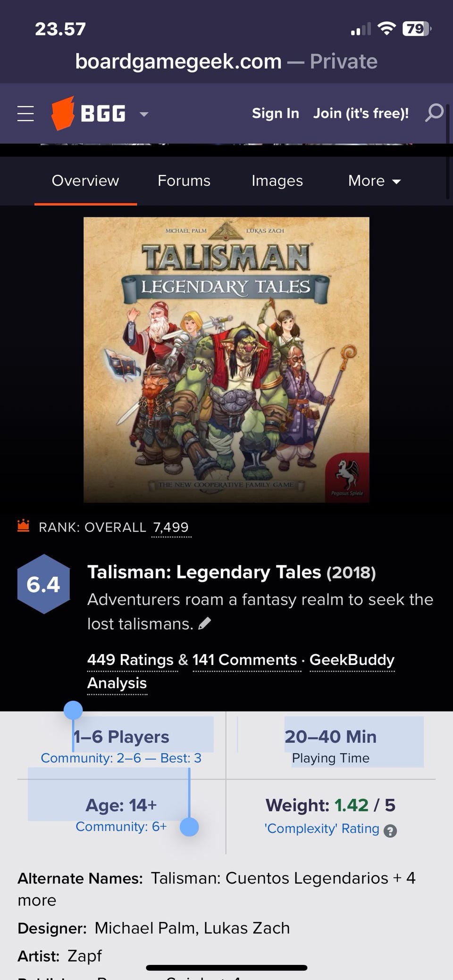The width and height of the screenshot is (453, 980).
Task: Switch to the Images tab
Action: click(277, 181)
